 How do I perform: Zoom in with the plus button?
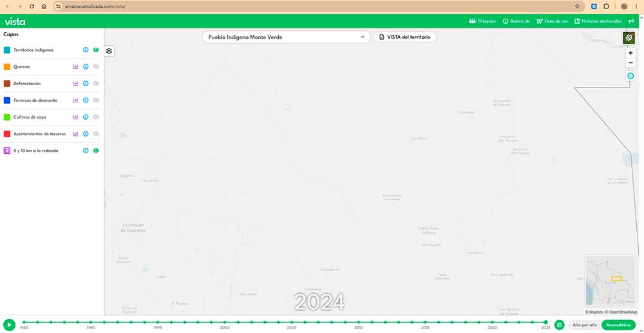coord(631,53)
